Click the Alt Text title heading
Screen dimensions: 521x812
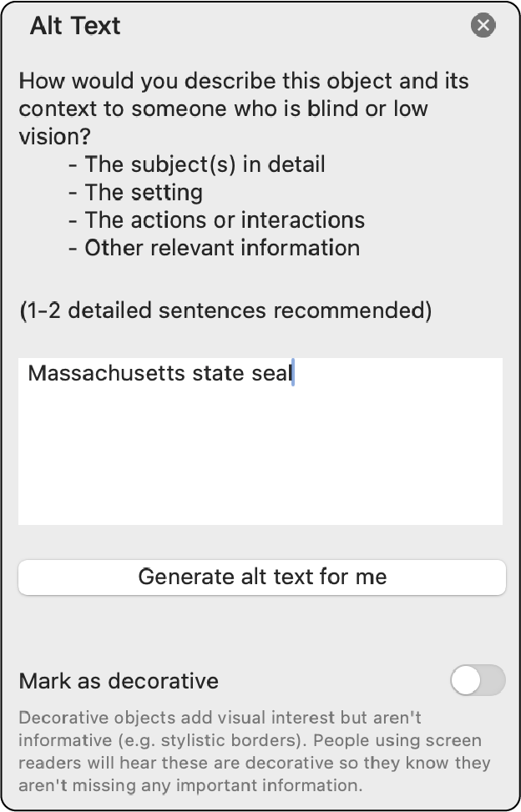(x=75, y=26)
